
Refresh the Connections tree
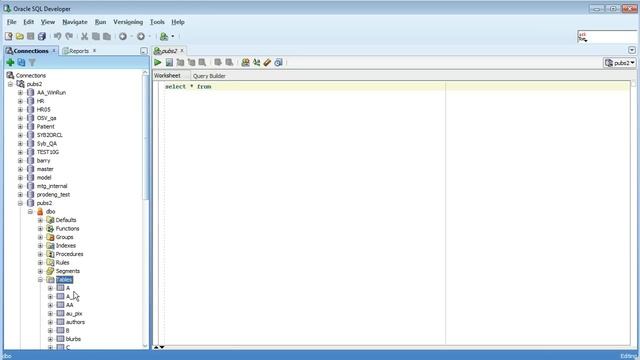[21, 62]
